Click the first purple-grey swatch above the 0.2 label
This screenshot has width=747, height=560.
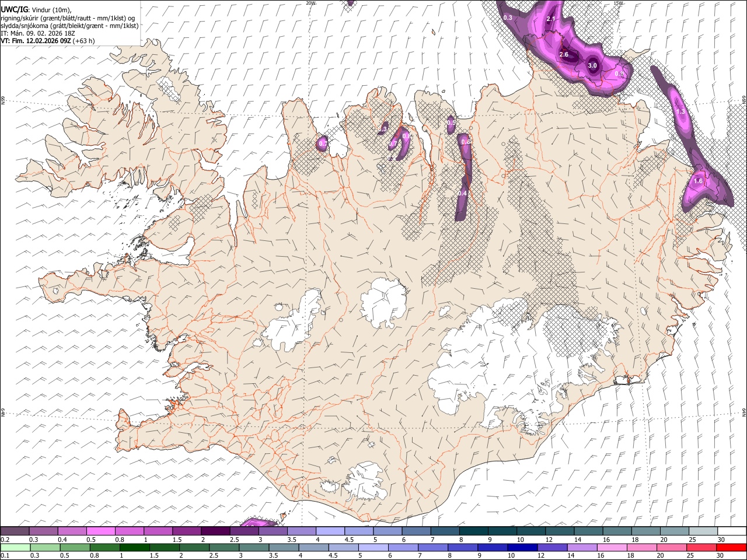point(15,531)
